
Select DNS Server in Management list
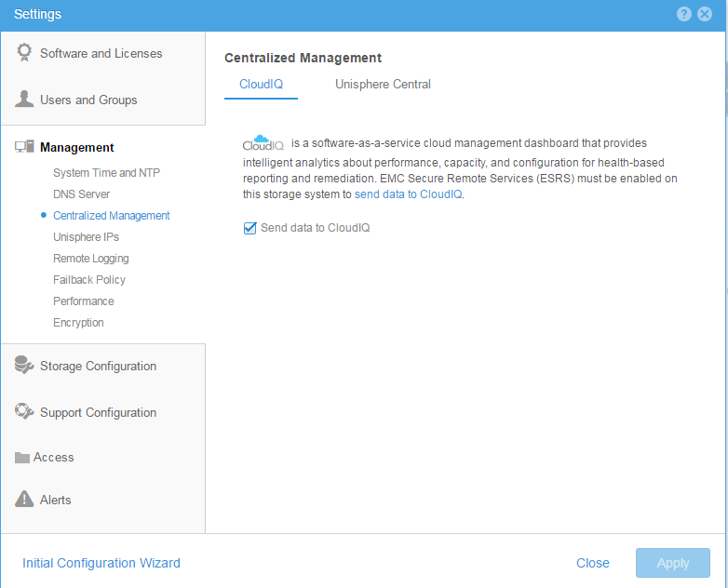pos(81,194)
